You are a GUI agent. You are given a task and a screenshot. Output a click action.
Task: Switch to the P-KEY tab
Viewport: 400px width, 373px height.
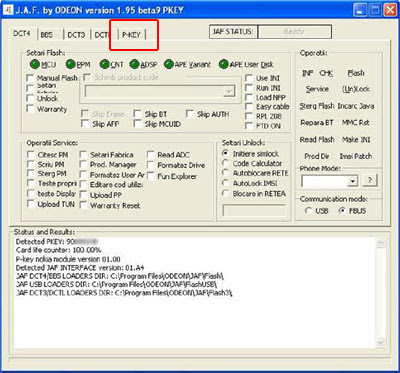tap(131, 35)
